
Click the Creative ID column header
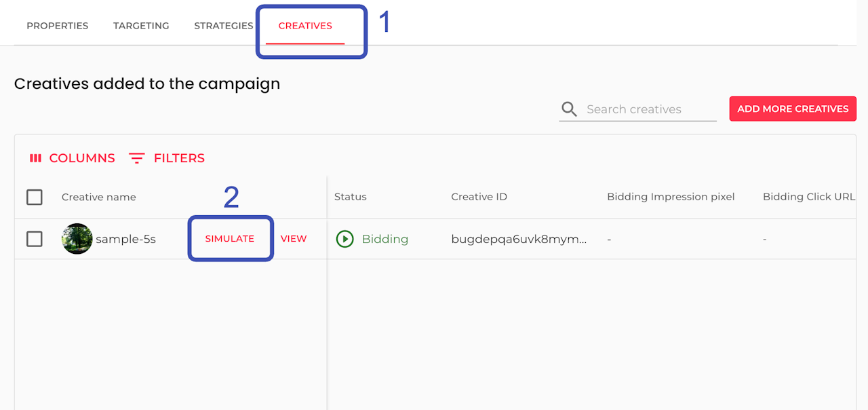(479, 197)
